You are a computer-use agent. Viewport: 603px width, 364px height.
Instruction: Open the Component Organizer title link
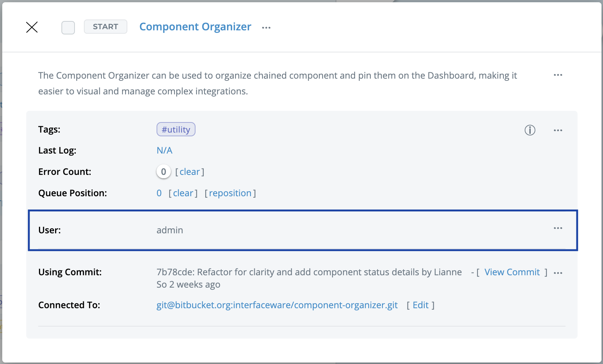coord(195,27)
